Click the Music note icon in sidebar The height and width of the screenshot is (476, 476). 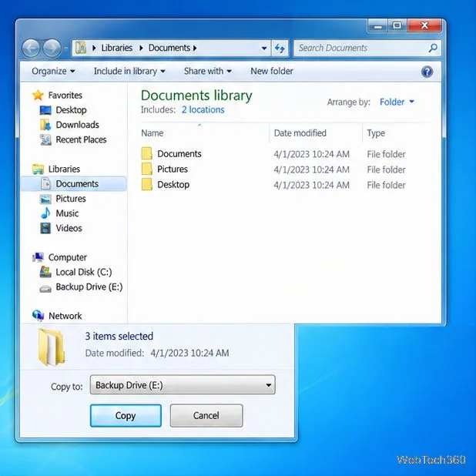pos(45,213)
